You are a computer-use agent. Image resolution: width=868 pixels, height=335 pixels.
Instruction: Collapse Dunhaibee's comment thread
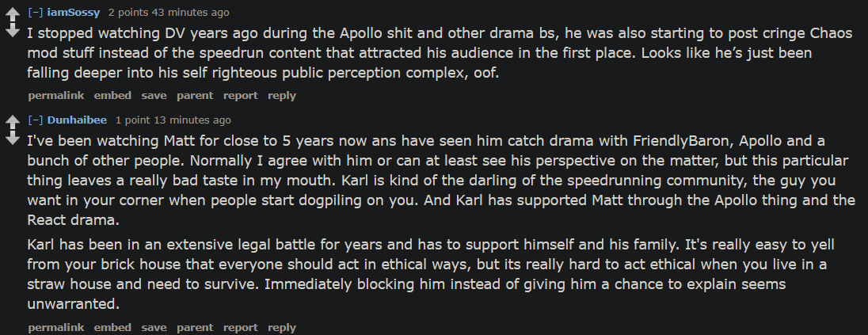click(35, 120)
